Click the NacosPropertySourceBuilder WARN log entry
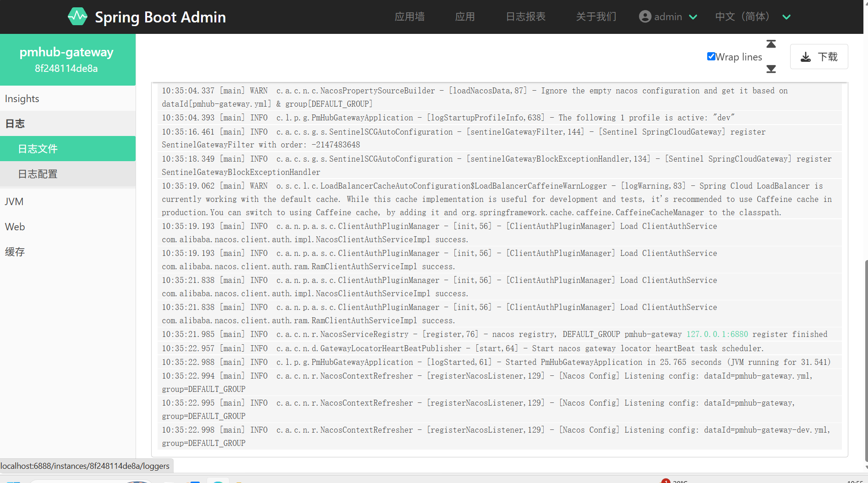The width and height of the screenshot is (868, 483). coord(500,97)
